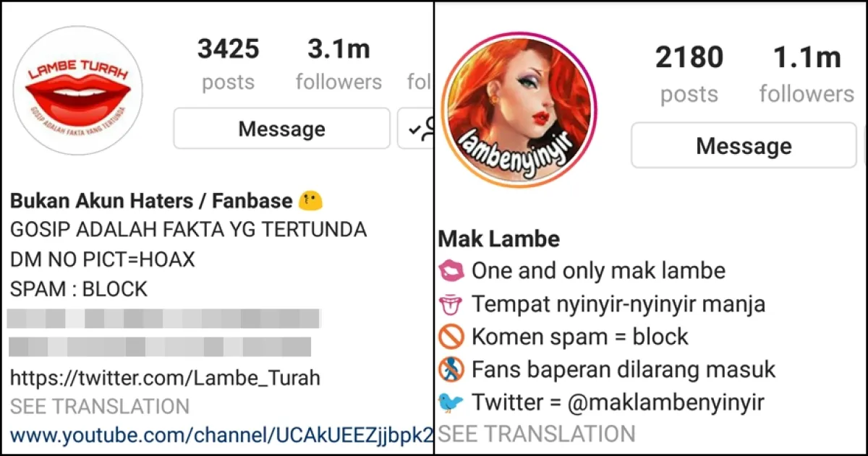Image resolution: width=868 pixels, height=456 pixels.
Task: Click the tongue emoji beside Tempat nyinyir-nyinyir
Action: click(x=451, y=304)
